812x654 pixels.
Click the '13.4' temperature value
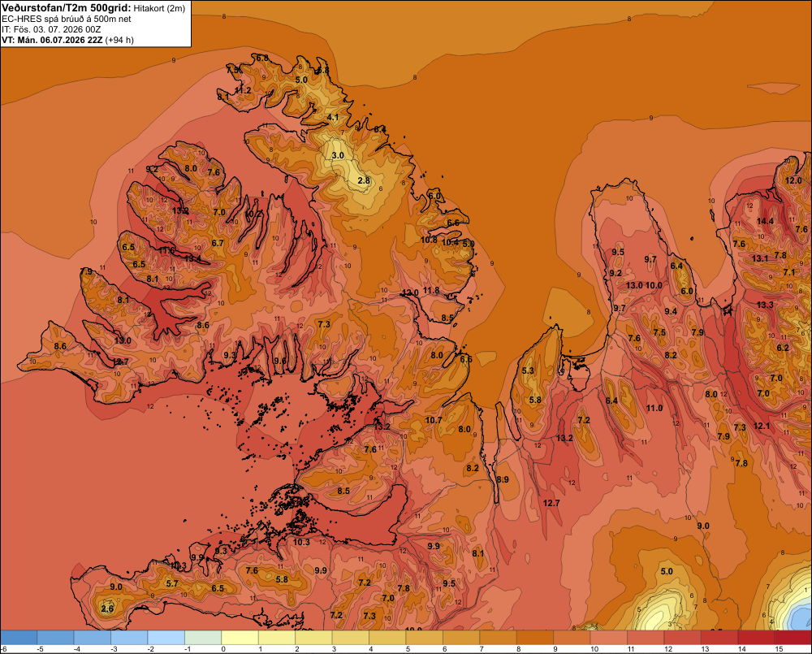(192, 258)
